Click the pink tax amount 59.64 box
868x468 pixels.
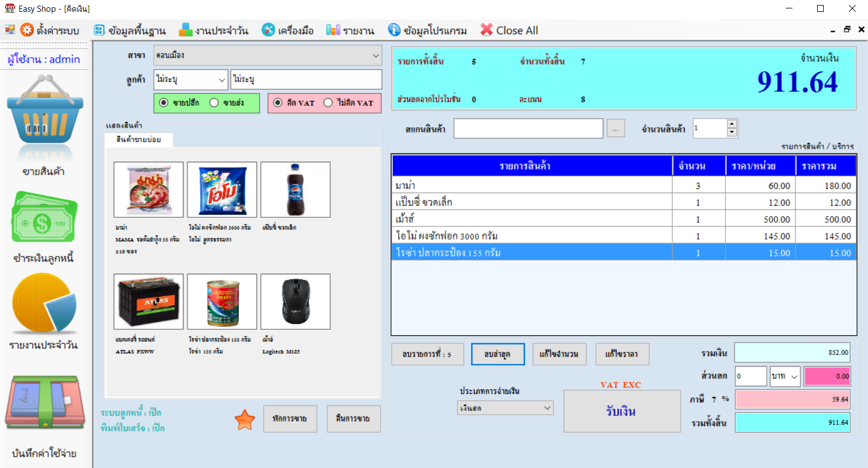point(792,399)
